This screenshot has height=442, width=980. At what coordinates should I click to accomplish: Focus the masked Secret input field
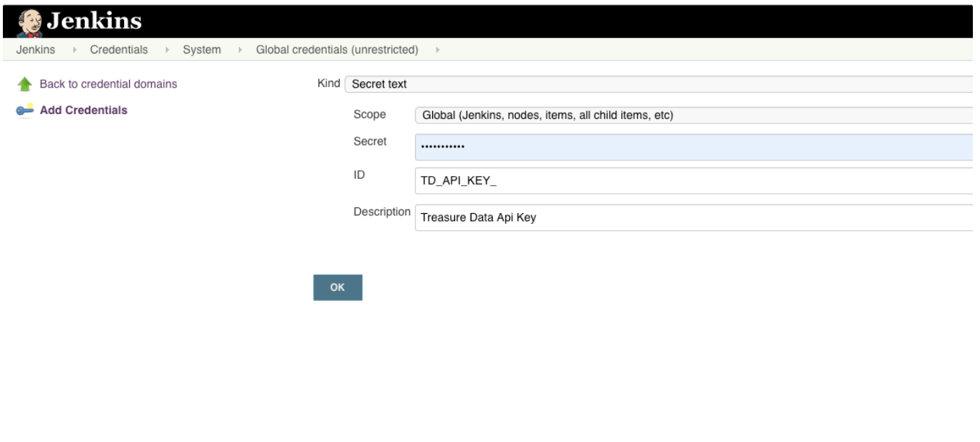click(x=693, y=147)
